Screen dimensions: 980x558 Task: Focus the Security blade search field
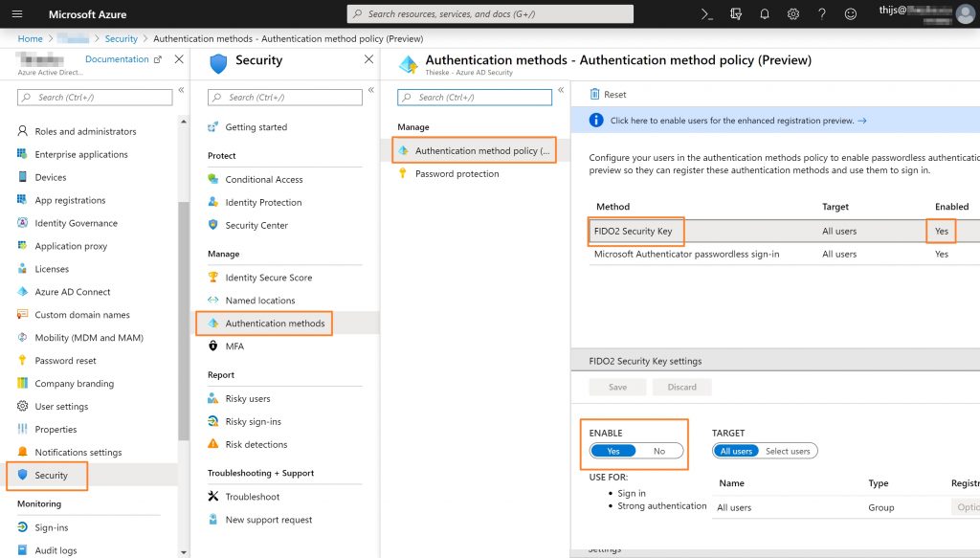(285, 98)
